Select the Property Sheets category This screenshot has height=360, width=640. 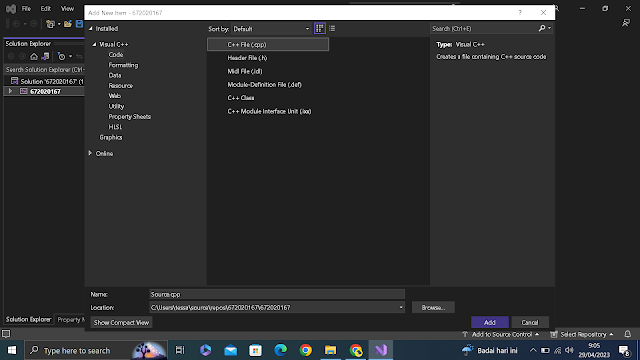point(129,116)
